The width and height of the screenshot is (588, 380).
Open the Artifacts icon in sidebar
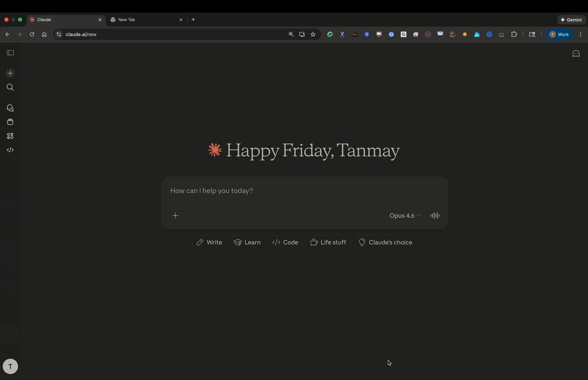pos(10,136)
